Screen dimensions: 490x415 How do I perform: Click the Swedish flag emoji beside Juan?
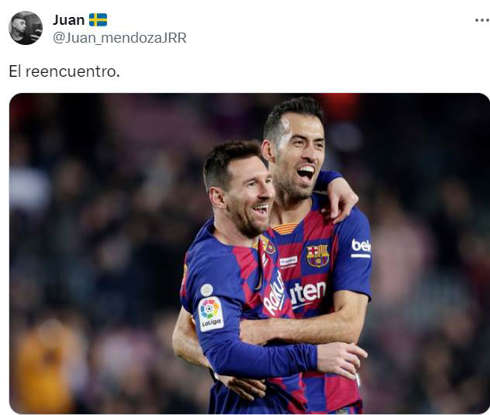[98, 20]
